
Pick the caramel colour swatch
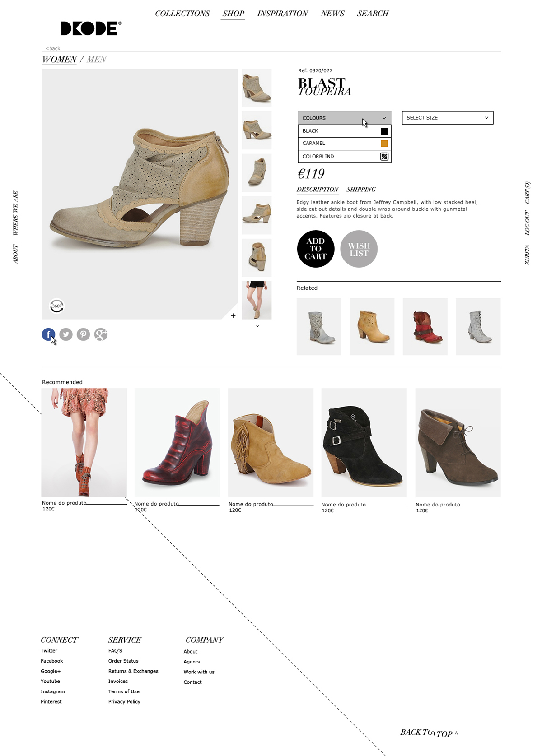pyautogui.click(x=384, y=144)
